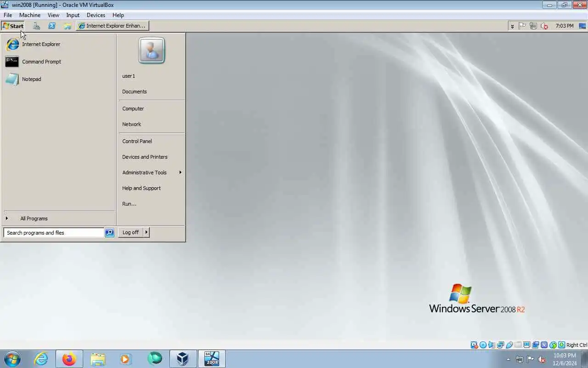Image resolution: width=588 pixels, height=368 pixels.
Task: Click the VirtualBox recording status icon
Action: tap(535, 345)
